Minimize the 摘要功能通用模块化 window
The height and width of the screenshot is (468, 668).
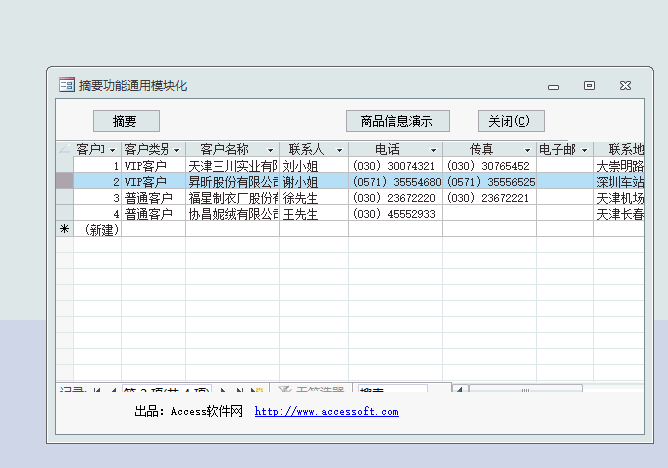coord(553,86)
